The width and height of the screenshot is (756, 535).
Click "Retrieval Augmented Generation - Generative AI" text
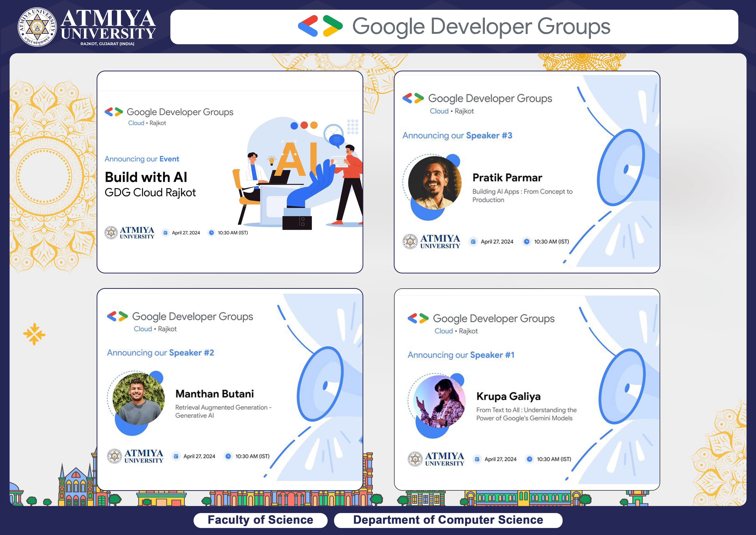point(223,411)
